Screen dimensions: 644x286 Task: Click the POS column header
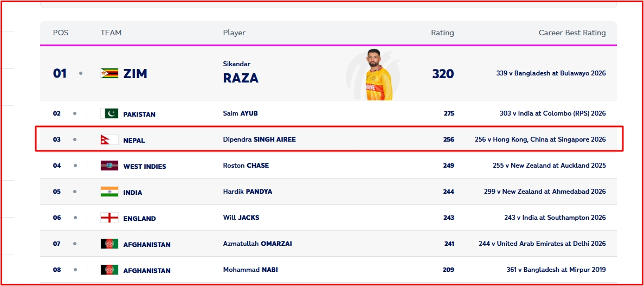(61, 33)
